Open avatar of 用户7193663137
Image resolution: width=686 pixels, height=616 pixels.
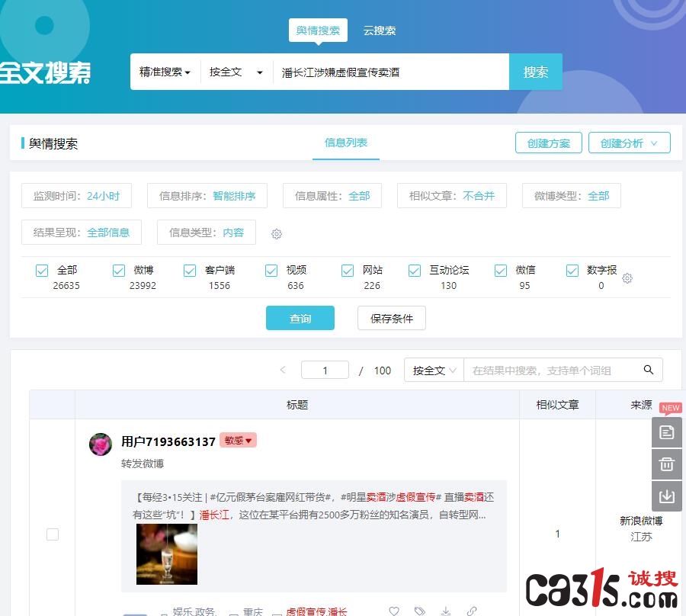101,444
